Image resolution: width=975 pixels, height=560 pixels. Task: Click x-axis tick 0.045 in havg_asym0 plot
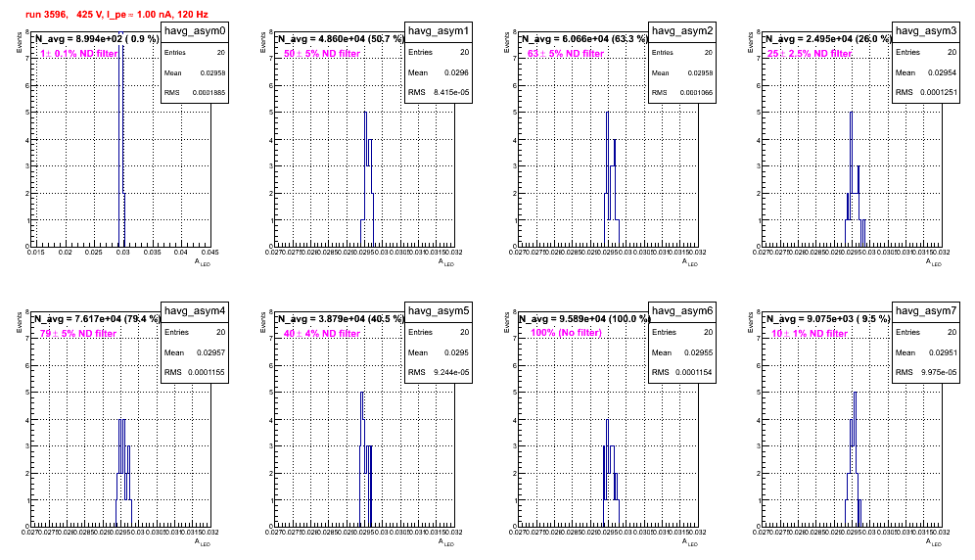point(210,252)
